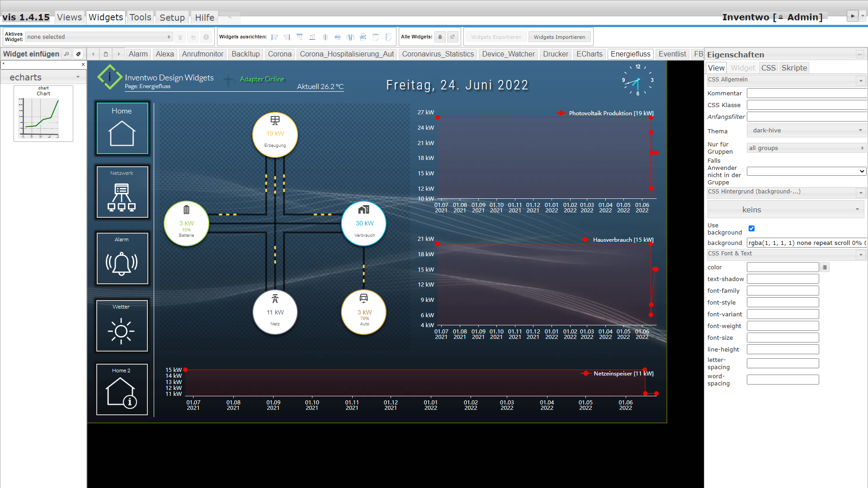Open the echarts widget set dropdown

click(43, 77)
